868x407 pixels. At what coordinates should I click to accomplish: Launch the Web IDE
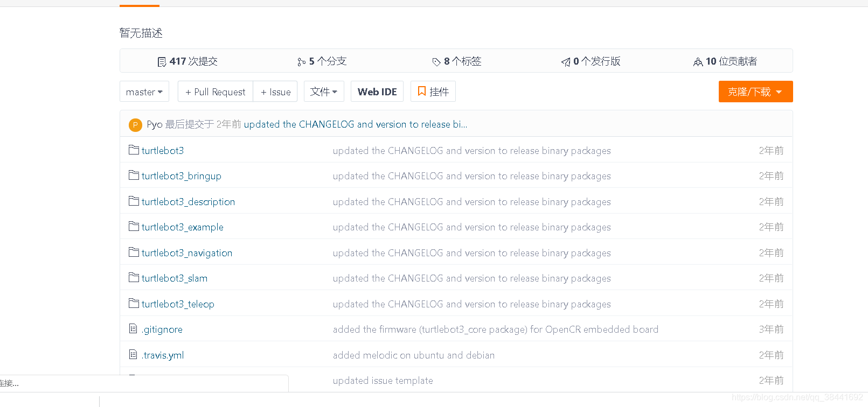tap(377, 92)
